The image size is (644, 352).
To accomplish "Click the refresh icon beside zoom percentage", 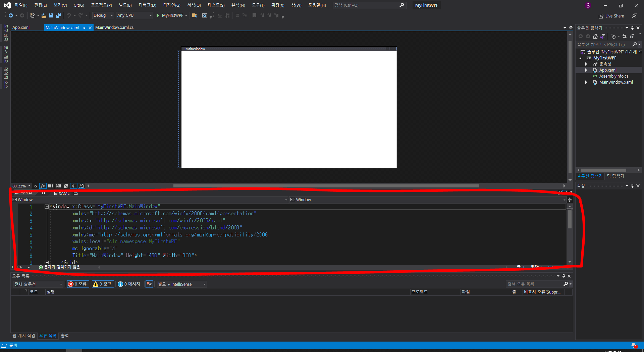I will pos(36,186).
